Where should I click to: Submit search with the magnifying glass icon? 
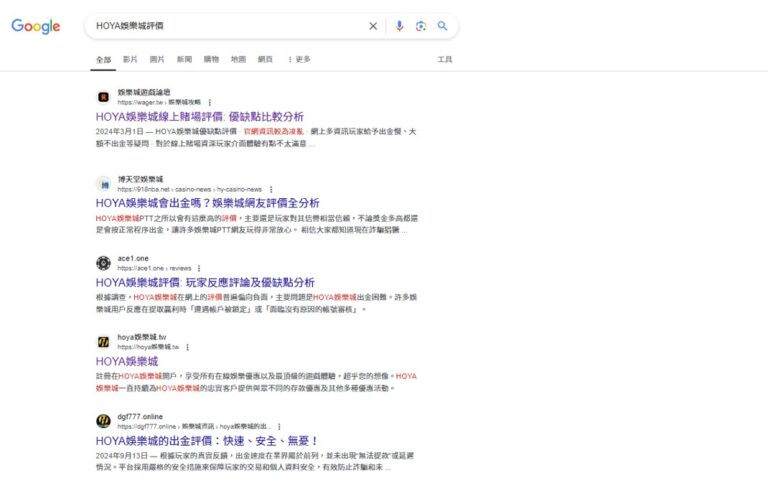point(442,26)
